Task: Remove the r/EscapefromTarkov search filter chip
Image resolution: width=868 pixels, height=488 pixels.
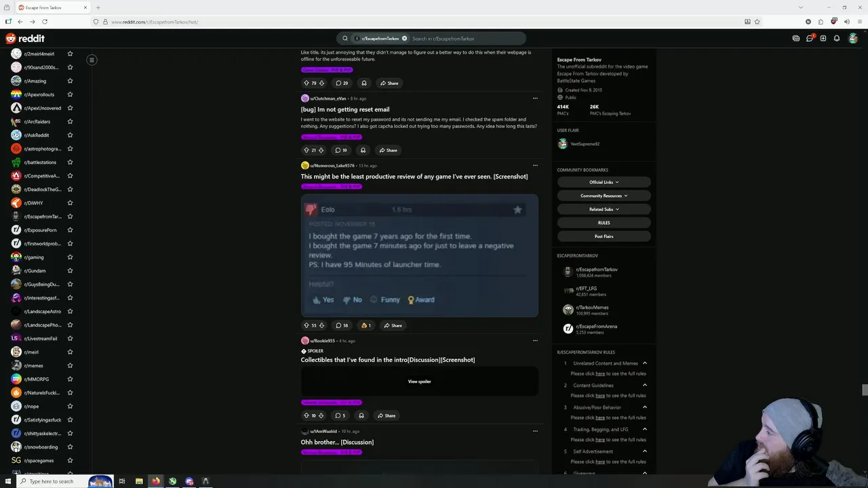Action: 404,39
